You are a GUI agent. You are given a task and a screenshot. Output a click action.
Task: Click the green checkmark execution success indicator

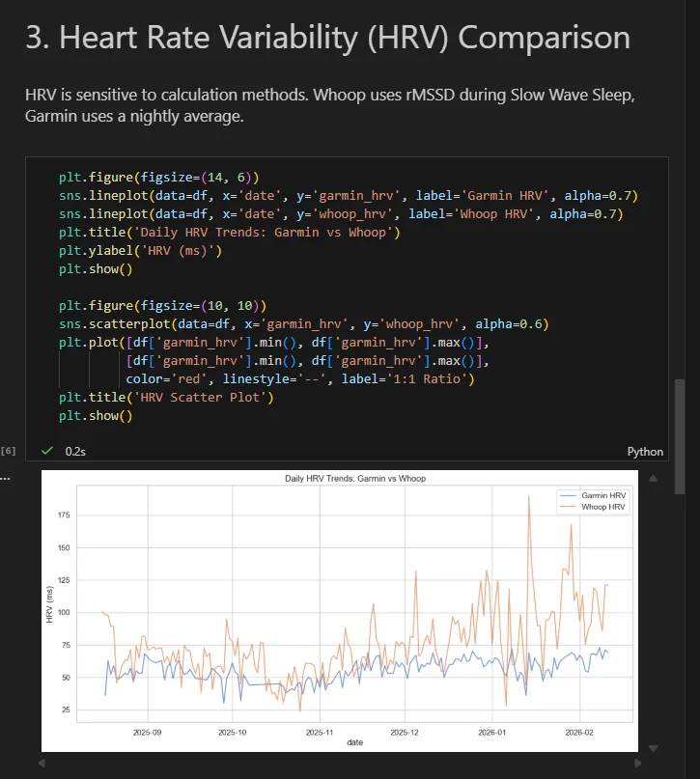point(46,450)
